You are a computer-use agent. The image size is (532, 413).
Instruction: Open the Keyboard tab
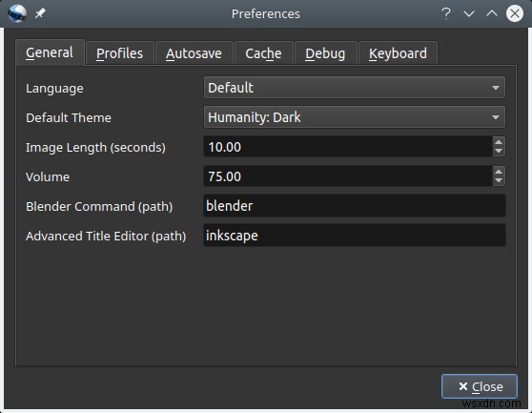tap(398, 53)
